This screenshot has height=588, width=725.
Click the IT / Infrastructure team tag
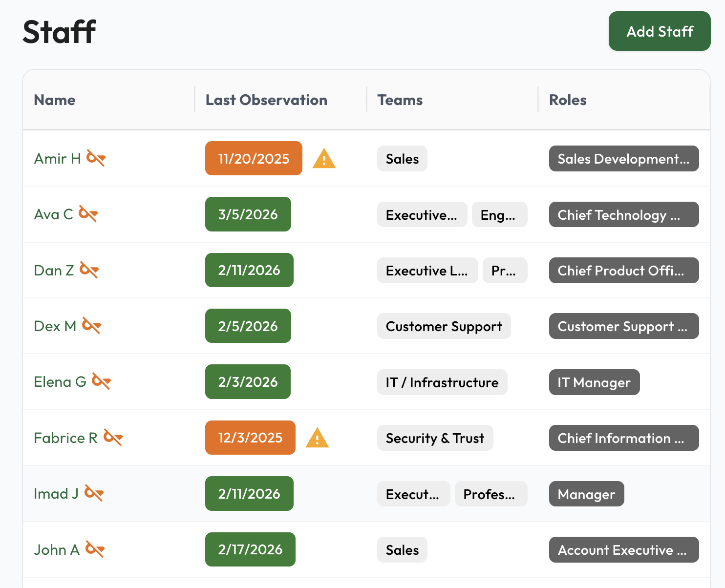pos(442,382)
